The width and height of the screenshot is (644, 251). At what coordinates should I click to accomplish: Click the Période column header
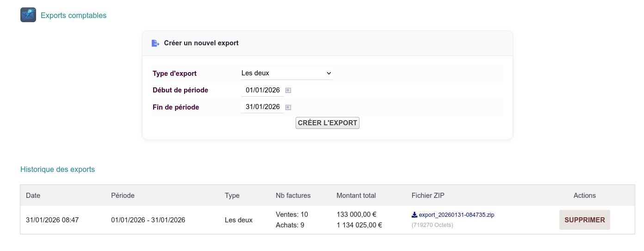coord(123,196)
